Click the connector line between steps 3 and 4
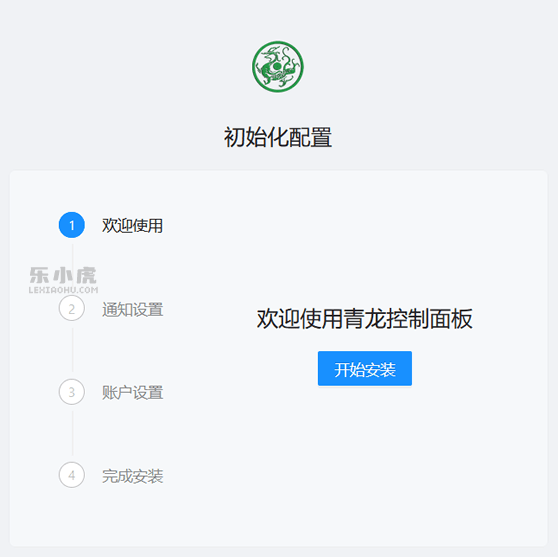 coord(72,433)
